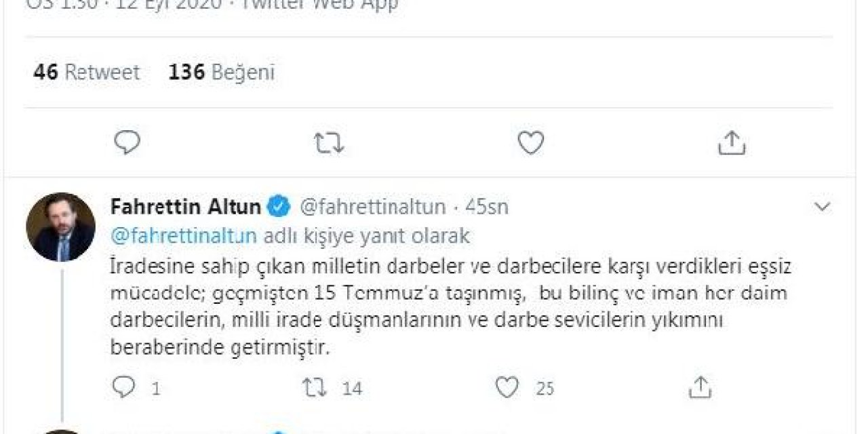Click the share icon on the main tweet

pos(732,142)
